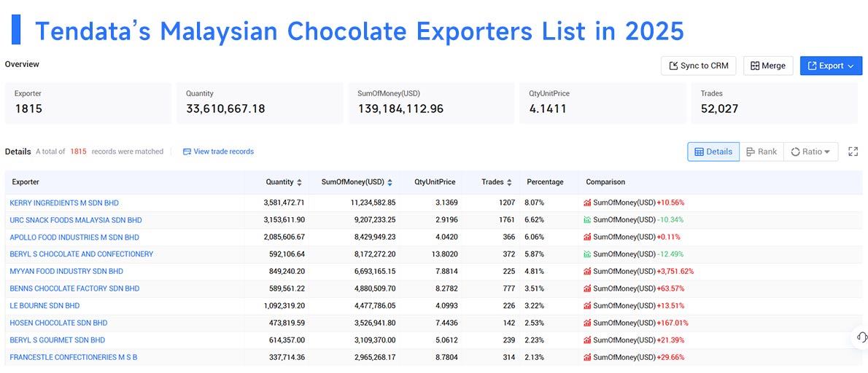
Task: Click the 1,092,319.20 quantity cell
Action: pyautogui.click(x=284, y=305)
